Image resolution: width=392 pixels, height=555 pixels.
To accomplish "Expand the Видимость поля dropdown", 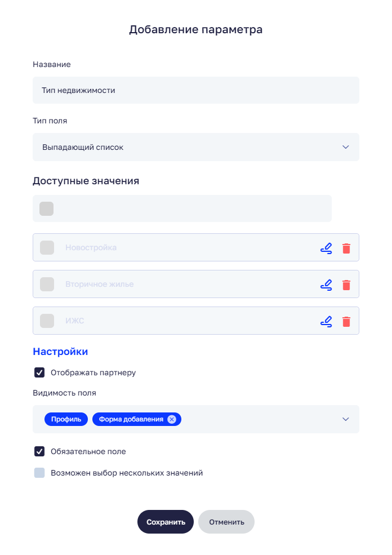I will pos(346,419).
